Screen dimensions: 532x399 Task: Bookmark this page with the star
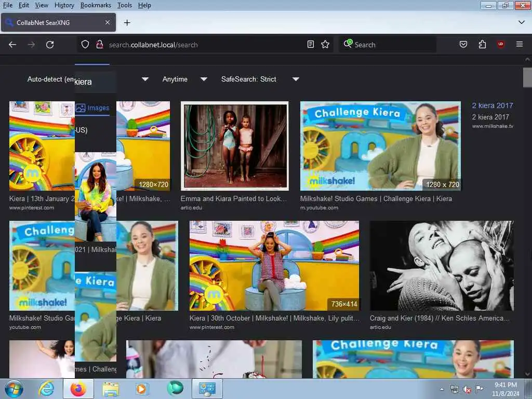pos(325,44)
